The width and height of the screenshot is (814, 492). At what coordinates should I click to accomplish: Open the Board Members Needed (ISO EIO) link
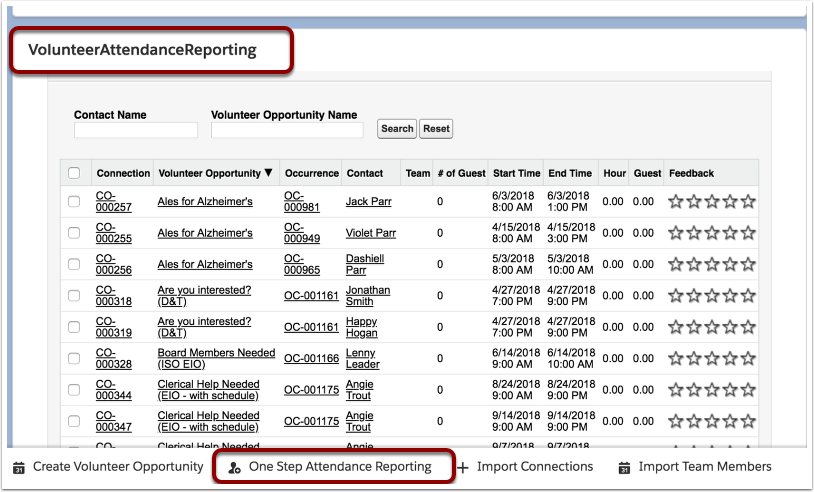(x=216, y=359)
